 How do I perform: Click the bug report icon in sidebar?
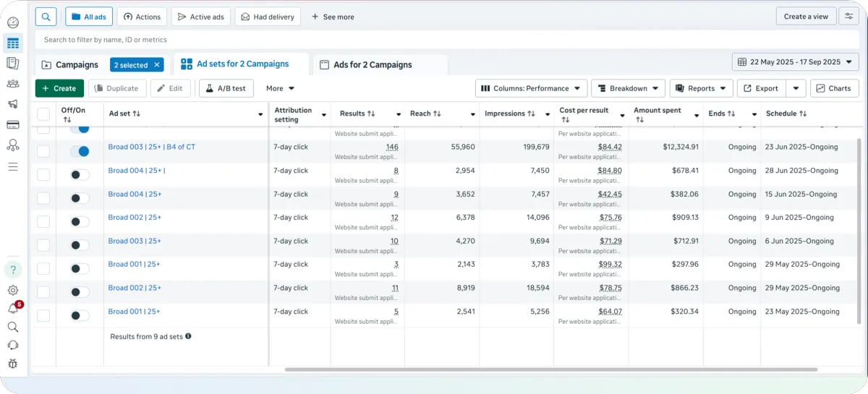[13, 364]
